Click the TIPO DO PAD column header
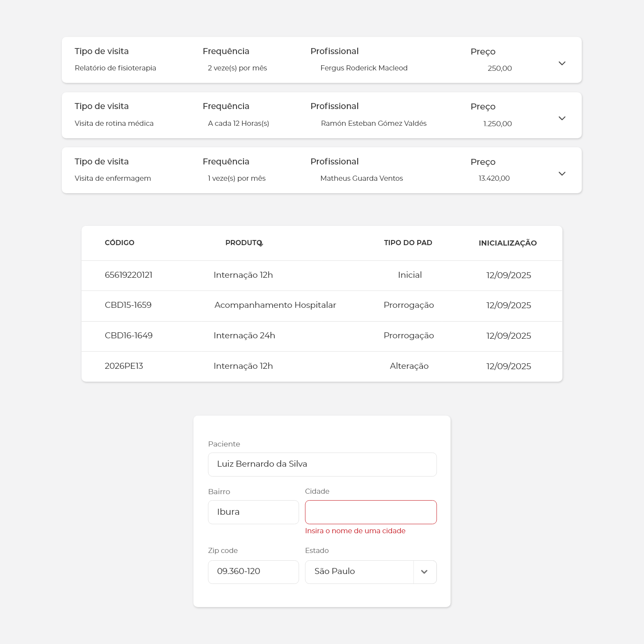The image size is (644, 644). point(408,243)
